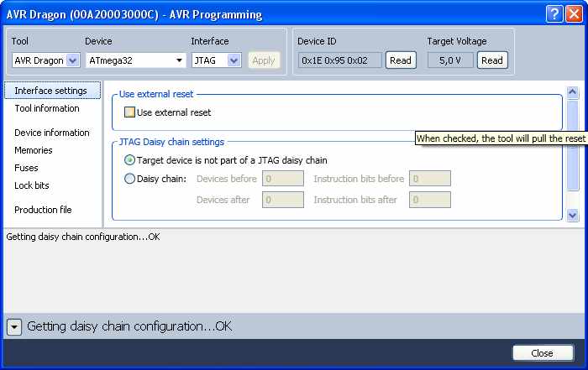Open Device information page
Viewport: 588px width, 370px height.
tap(52, 133)
